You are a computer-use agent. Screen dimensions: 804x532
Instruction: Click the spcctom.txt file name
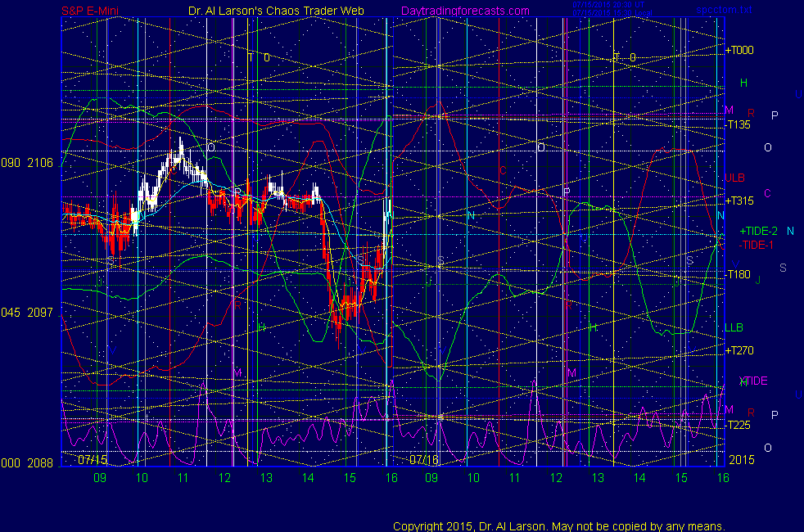[724, 10]
